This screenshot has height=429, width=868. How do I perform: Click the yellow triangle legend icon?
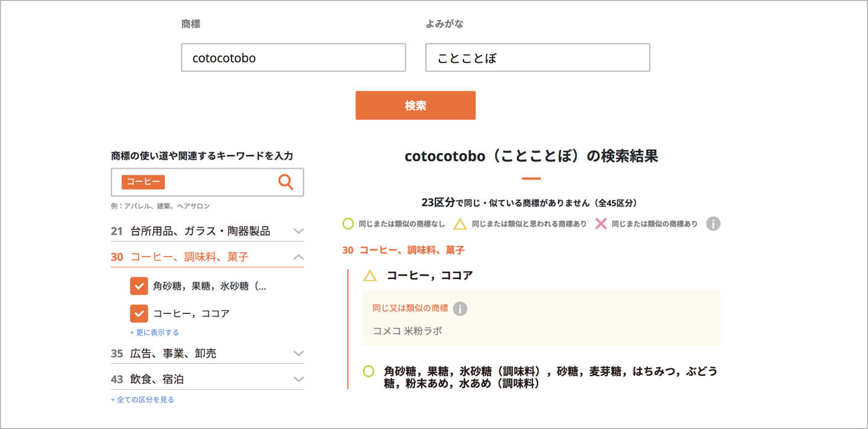(x=460, y=224)
